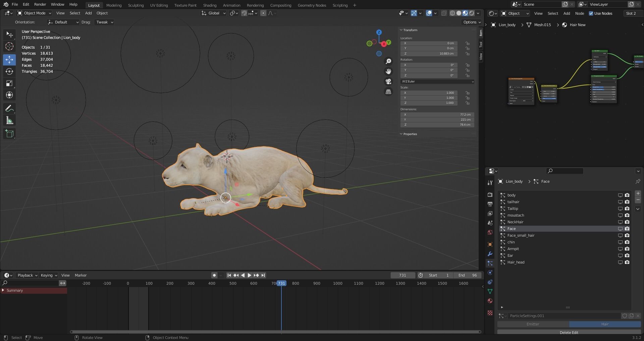Open the XYZ Euler rotation mode dropdown
644x341 pixels.
click(437, 81)
